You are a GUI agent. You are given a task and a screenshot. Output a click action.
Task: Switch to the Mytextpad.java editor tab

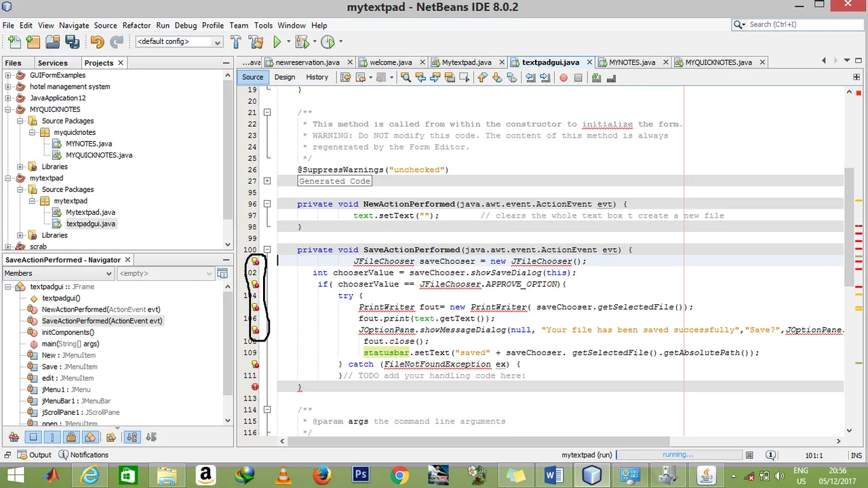(466, 62)
